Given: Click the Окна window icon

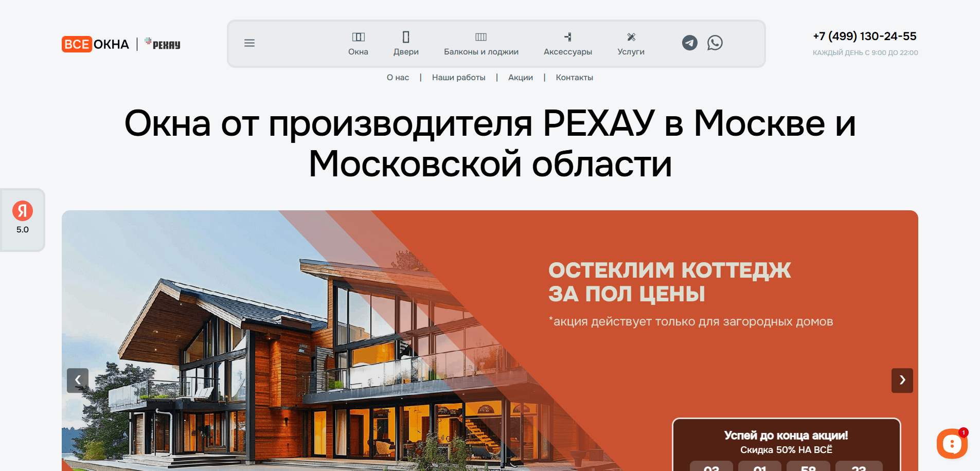Looking at the screenshot, I should click(359, 37).
